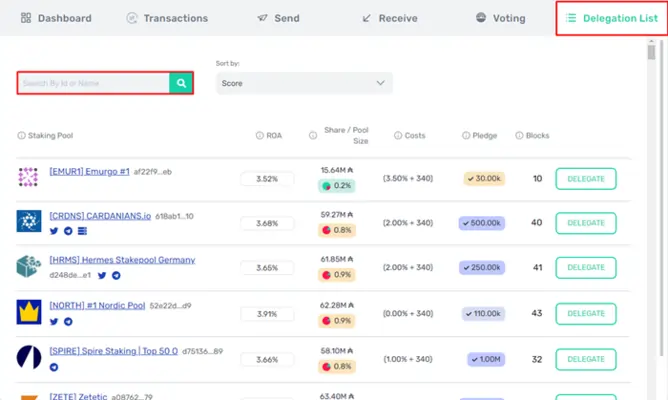
Task: Click the 1.00M pledge badge
Action: tap(486, 359)
